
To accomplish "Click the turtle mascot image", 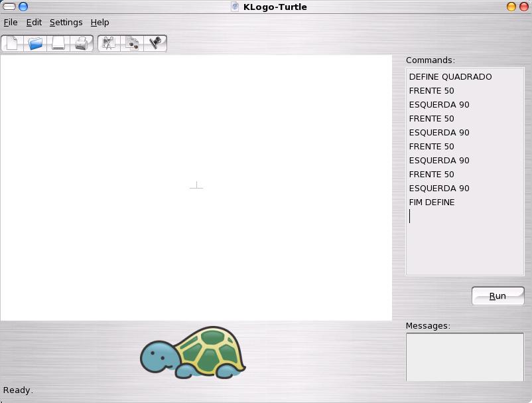I will [193, 353].
